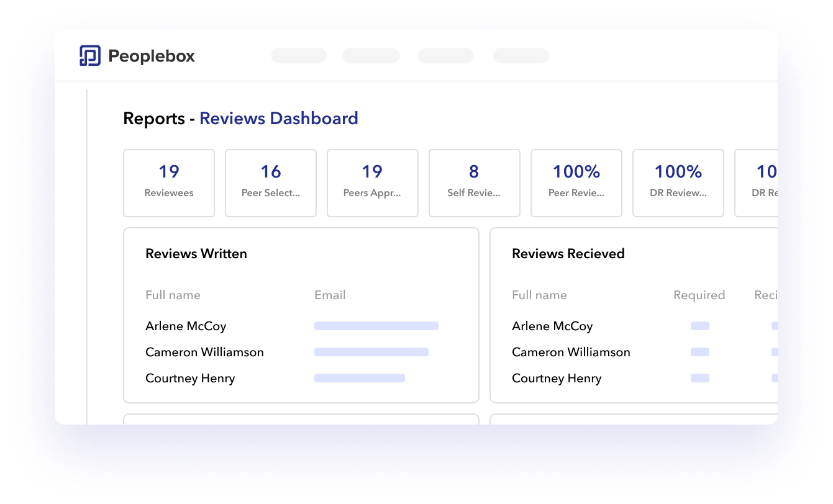The image size is (833, 504).
Task: Click the Peers Approved stat card
Action: click(x=373, y=182)
